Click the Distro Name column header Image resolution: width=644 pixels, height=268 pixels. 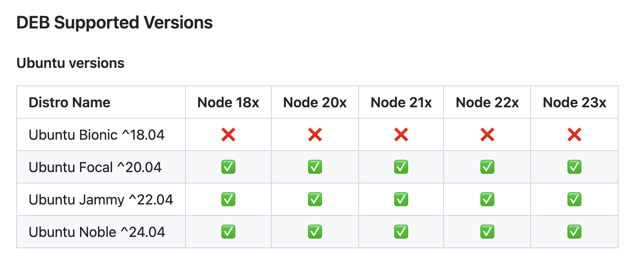(70, 102)
